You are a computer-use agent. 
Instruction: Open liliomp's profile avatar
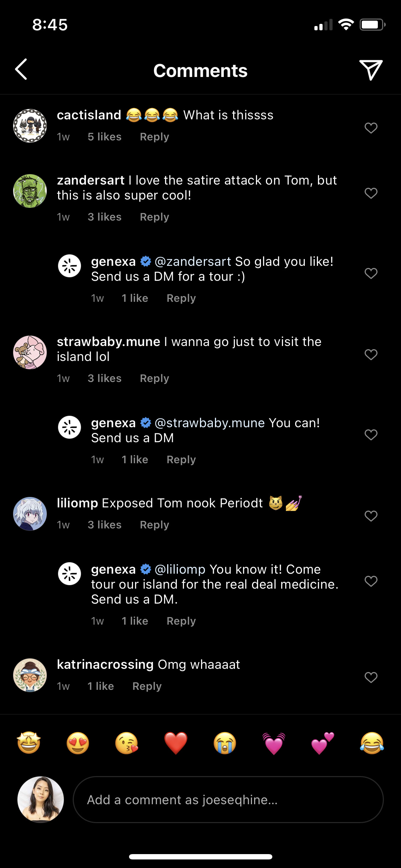(x=30, y=514)
